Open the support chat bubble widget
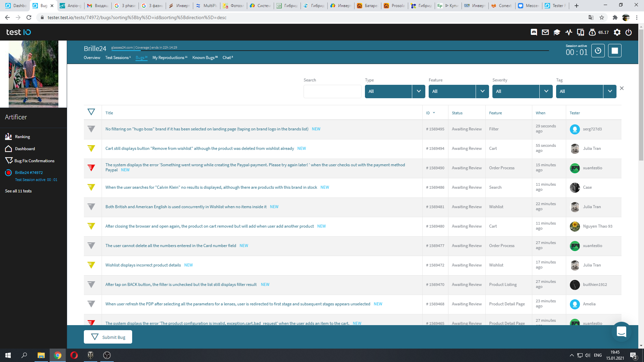This screenshot has height=362, width=644. (622, 332)
